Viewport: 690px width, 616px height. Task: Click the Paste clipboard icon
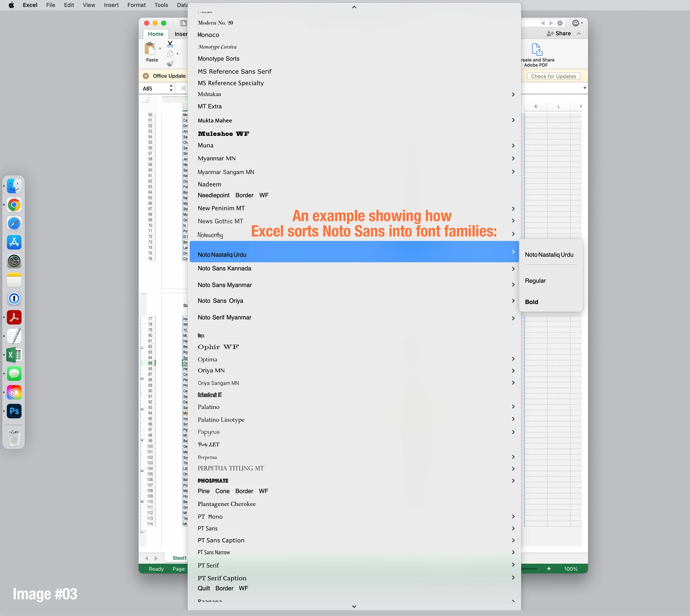click(150, 49)
